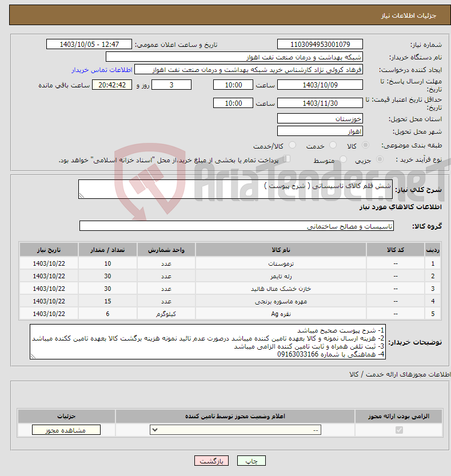
Task: Select the متوسط purchase type radio
Action: (343, 159)
